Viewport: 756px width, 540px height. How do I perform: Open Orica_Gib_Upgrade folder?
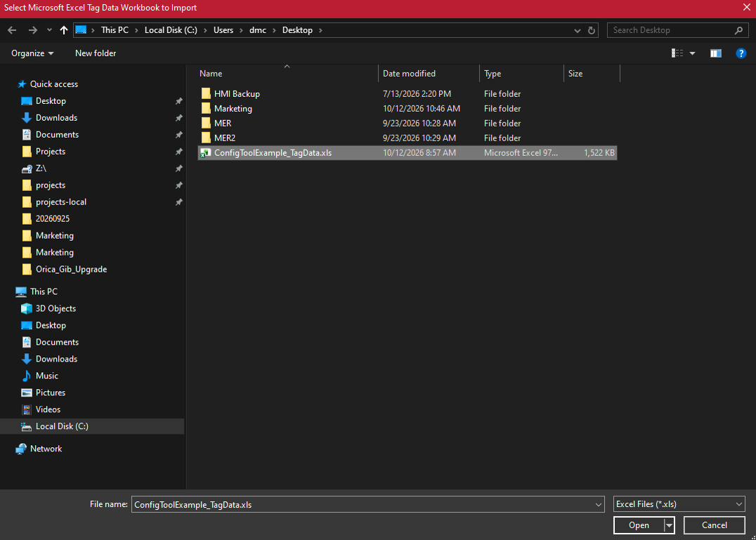pos(71,269)
